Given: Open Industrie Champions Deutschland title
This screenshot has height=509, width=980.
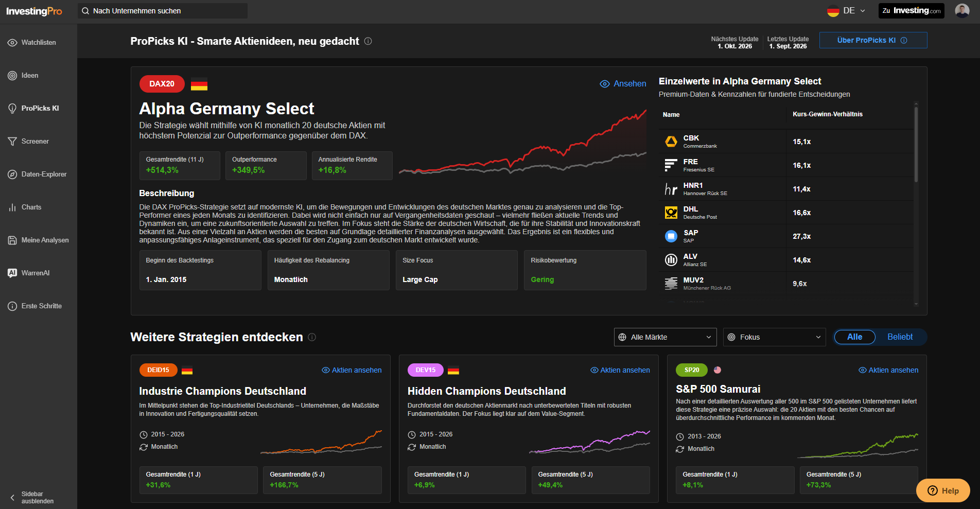Looking at the screenshot, I should (222, 391).
